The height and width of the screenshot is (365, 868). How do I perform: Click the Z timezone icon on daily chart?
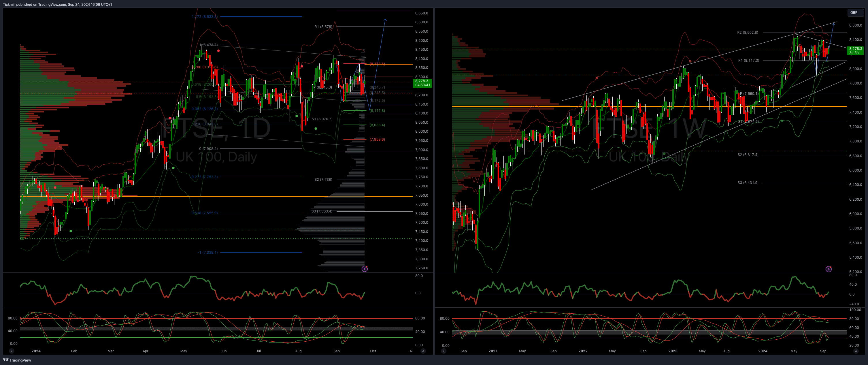[12, 351]
